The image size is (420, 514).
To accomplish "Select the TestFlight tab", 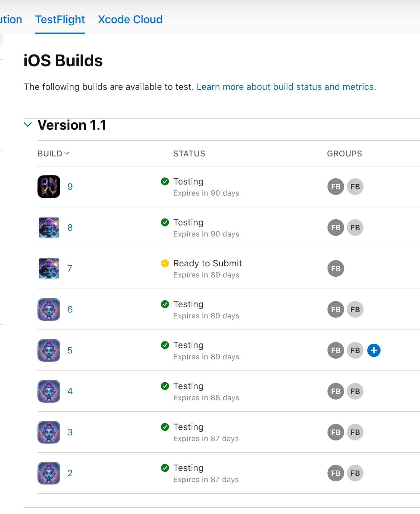I will 60,19.
